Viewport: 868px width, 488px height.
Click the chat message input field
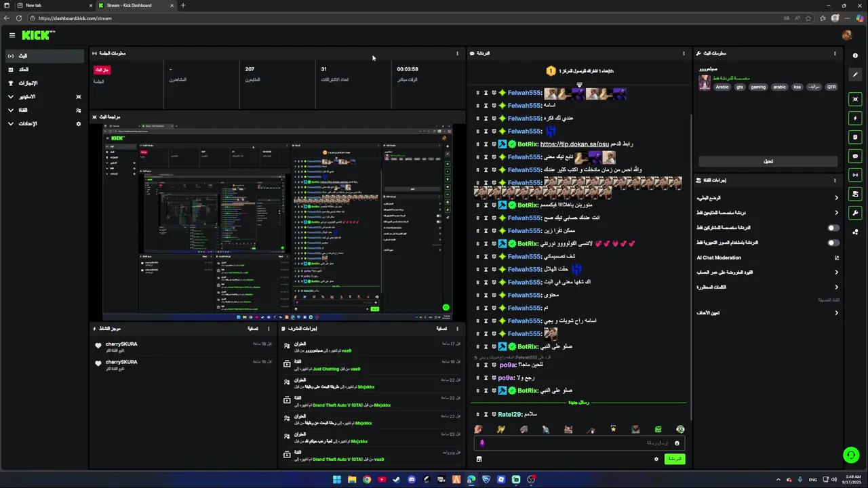coord(578,443)
